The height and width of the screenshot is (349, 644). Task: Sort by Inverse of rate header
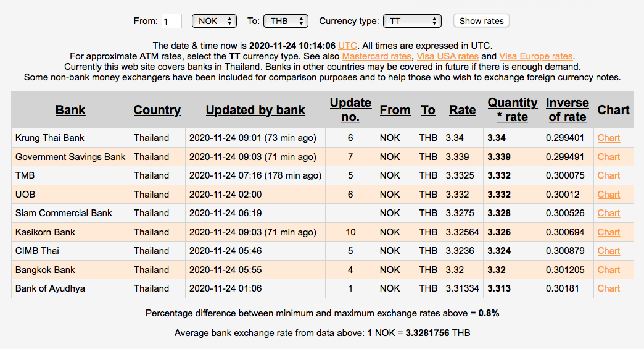click(x=567, y=109)
